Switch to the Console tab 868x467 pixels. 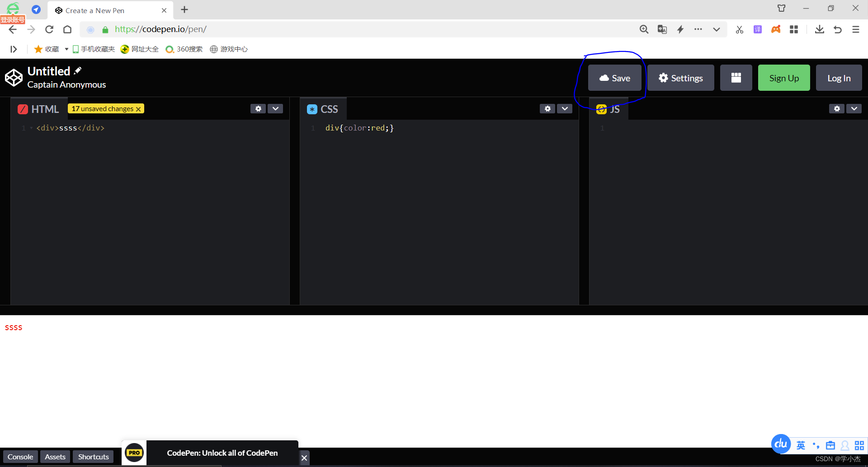tap(20, 457)
